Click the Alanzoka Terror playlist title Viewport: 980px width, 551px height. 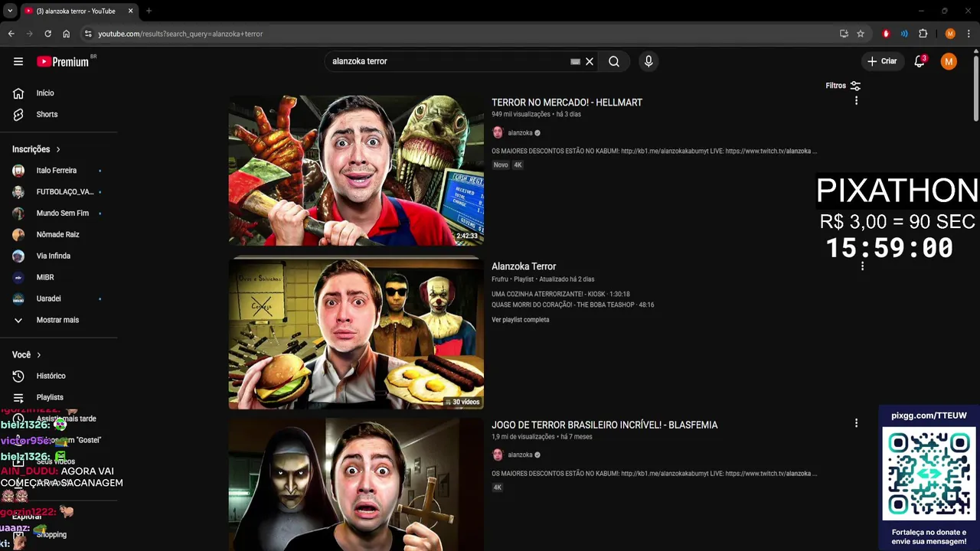tap(524, 266)
